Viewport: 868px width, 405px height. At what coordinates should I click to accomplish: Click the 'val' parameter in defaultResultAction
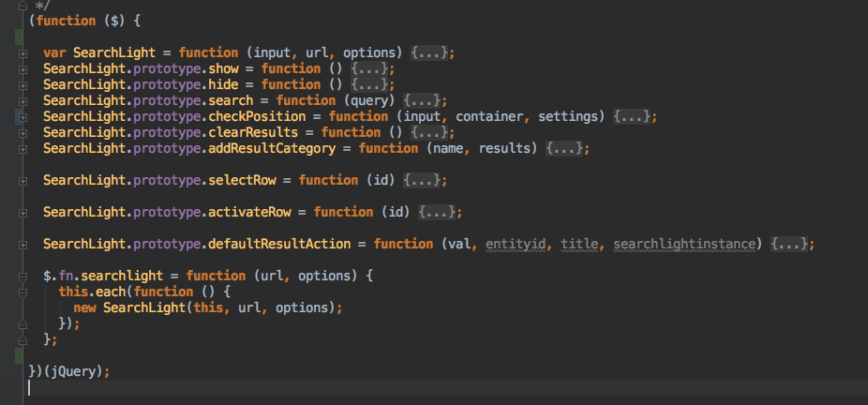click(x=459, y=244)
